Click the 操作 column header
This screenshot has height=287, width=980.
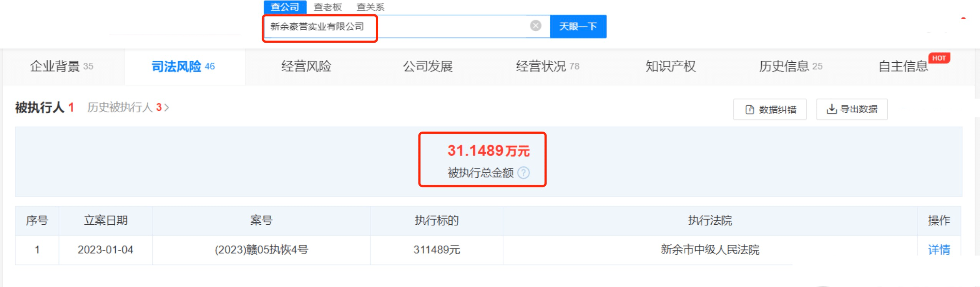point(939,220)
